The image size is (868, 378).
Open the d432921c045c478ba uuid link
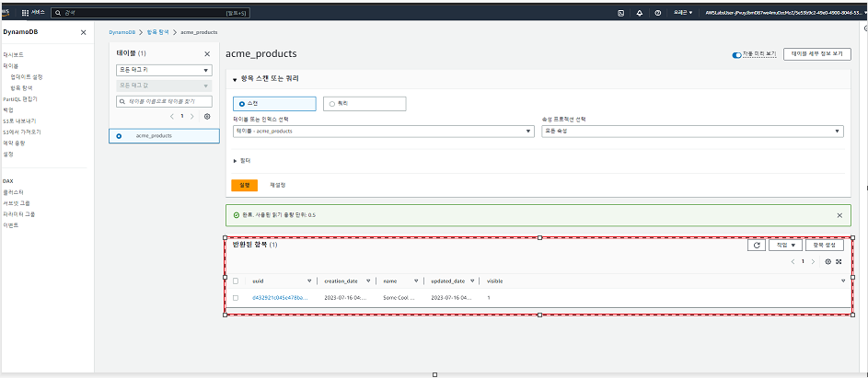point(280,298)
